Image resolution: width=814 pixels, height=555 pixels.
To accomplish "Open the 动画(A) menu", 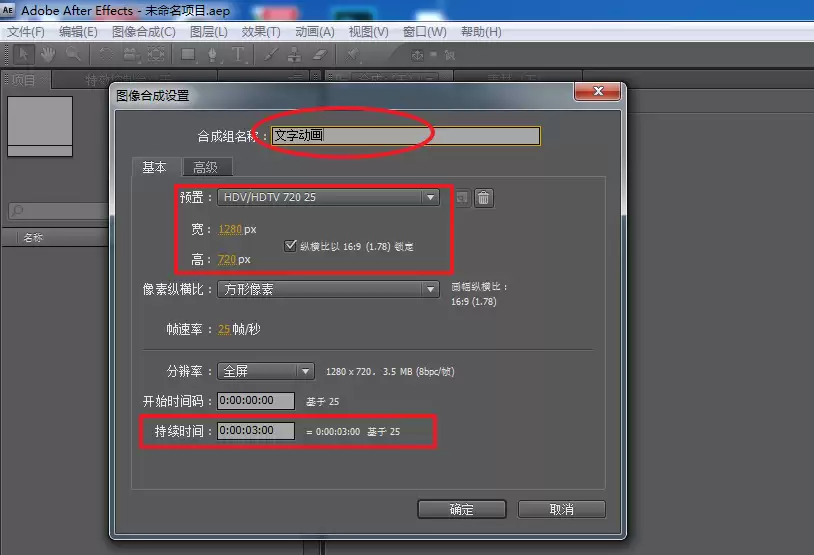I will (x=315, y=32).
